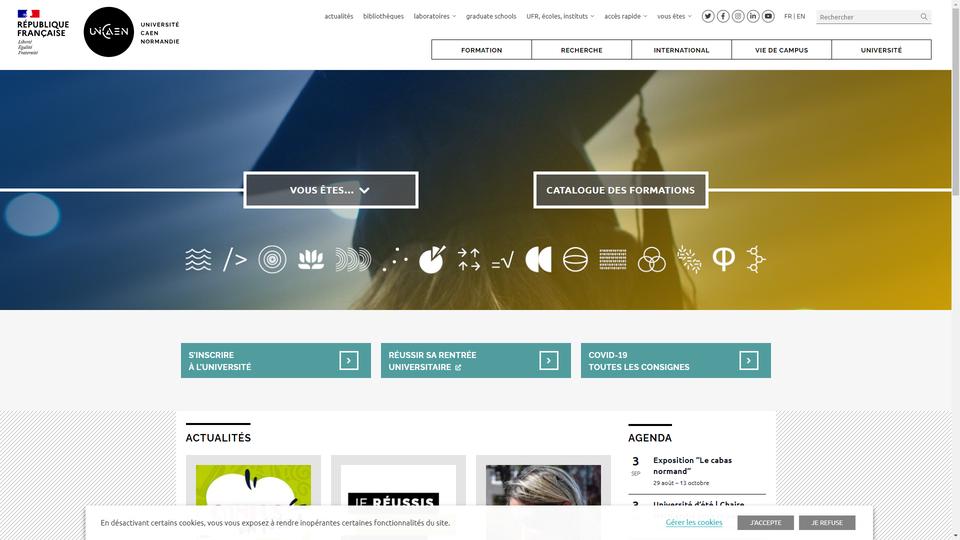960x540 pixels.
Task: Select the scattered dots discipline icon
Action: tap(395, 260)
